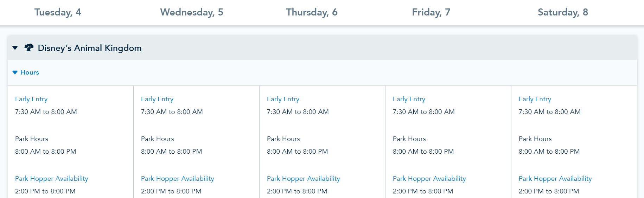Collapse the Hours section arrow
This screenshot has width=644, height=198.
pyautogui.click(x=15, y=72)
